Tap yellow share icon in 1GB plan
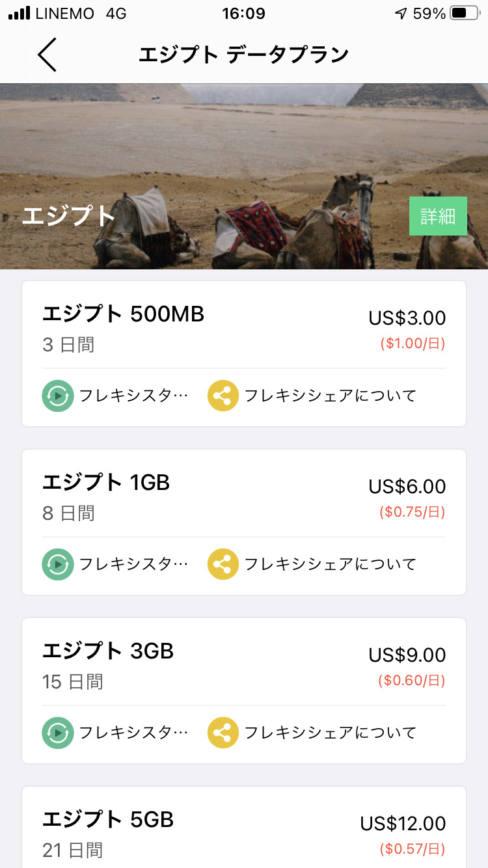Image resolution: width=488 pixels, height=868 pixels. coord(223,564)
